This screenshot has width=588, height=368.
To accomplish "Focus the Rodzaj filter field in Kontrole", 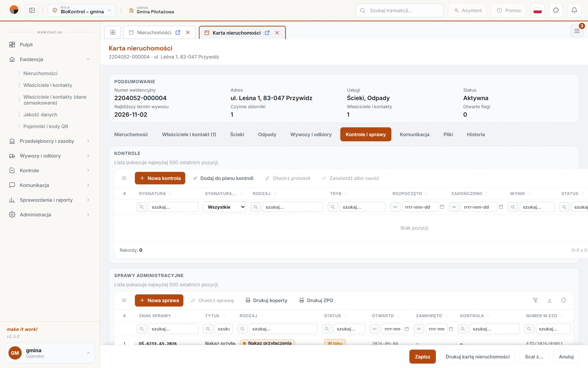I will [x=293, y=207].
